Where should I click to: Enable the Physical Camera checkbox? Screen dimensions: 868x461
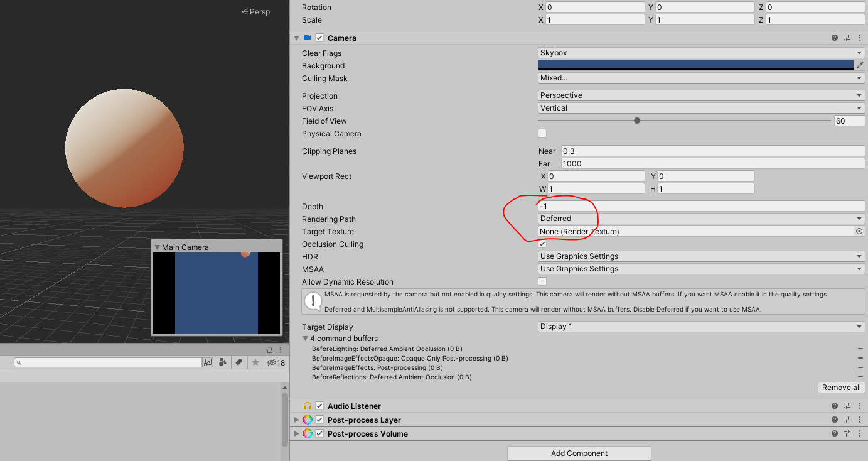[x=542, y=133]
